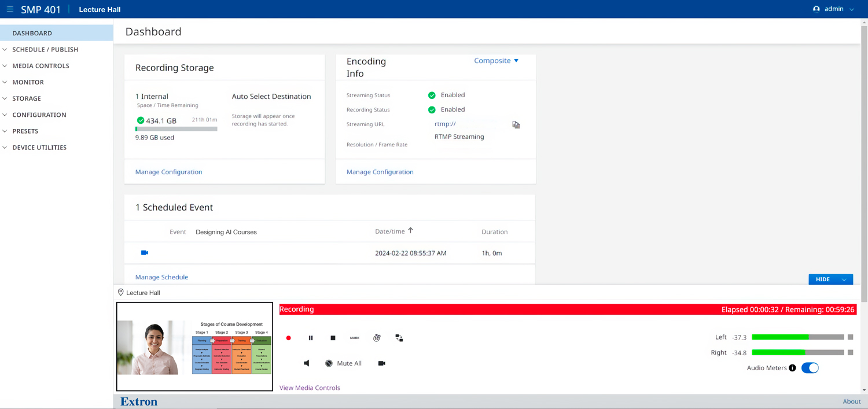868x409 pixels.
Task: Click the red record button
Action: click(x=288, y=338)
